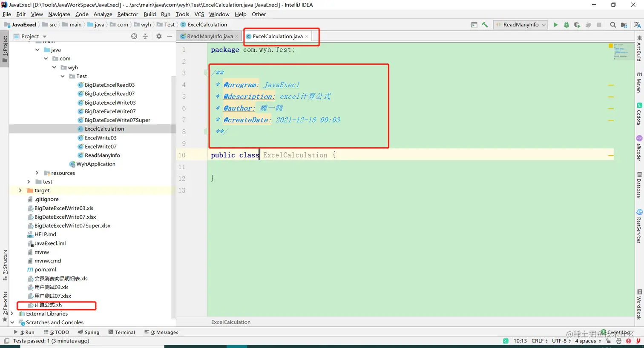Viewport: 644px width, 348px height.
Task: Open the Database tool window
Action: point(639,185)
